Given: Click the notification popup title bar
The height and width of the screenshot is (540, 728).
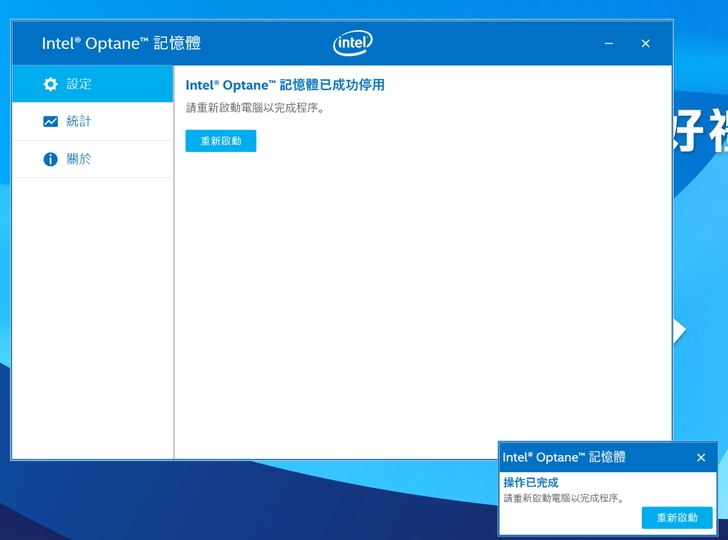Looking at the screenshot, I should click(564, 457).
